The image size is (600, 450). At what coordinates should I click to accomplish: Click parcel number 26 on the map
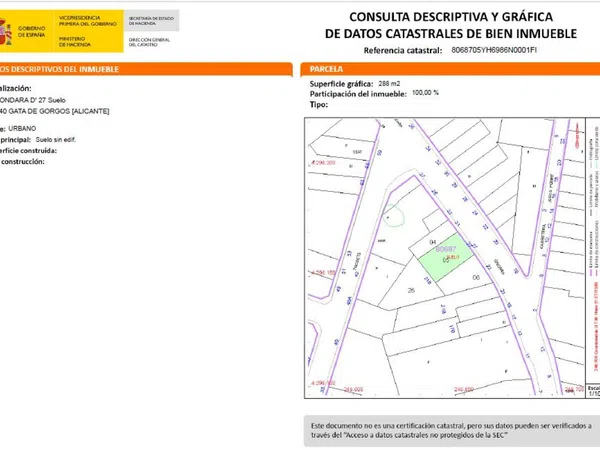point(411,290)
